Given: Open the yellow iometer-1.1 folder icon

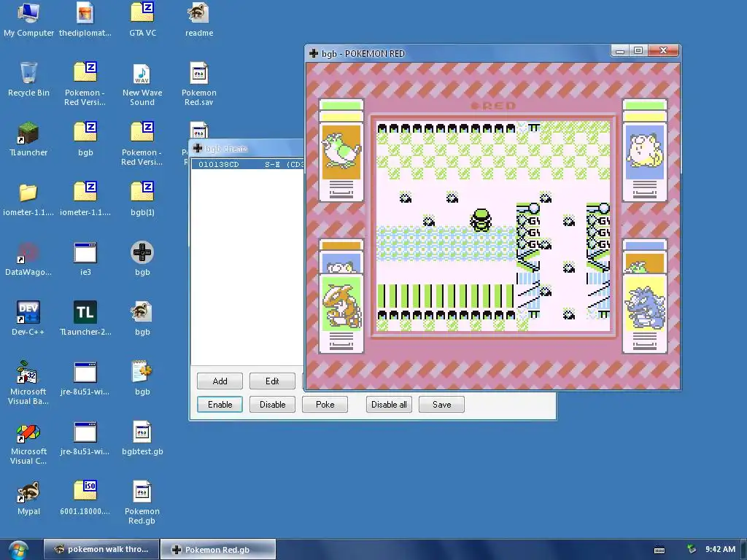Looking at the screenshot, I should [28, 199].
